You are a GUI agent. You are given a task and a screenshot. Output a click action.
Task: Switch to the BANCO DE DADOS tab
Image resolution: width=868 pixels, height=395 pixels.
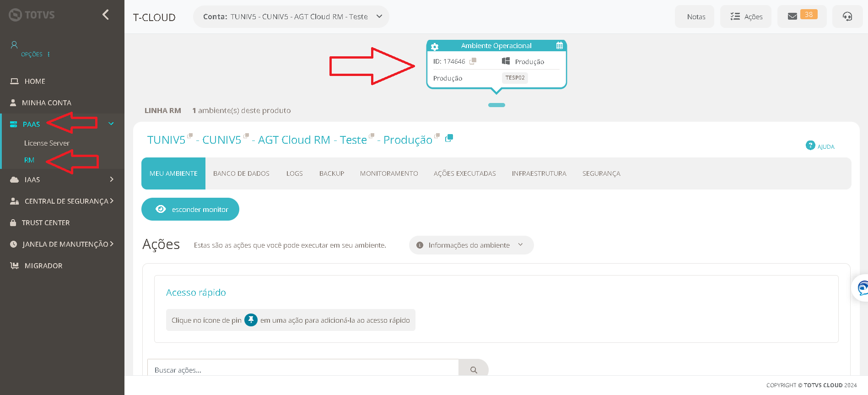point(241,173)
